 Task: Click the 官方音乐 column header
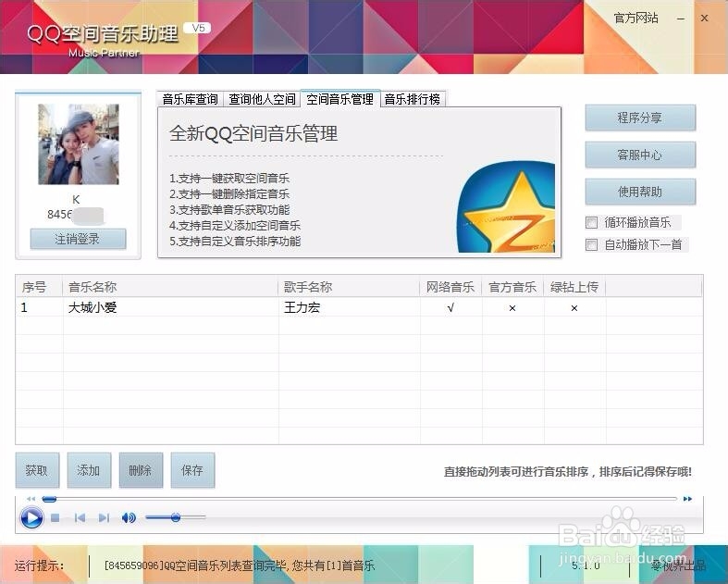pos(512,287)
